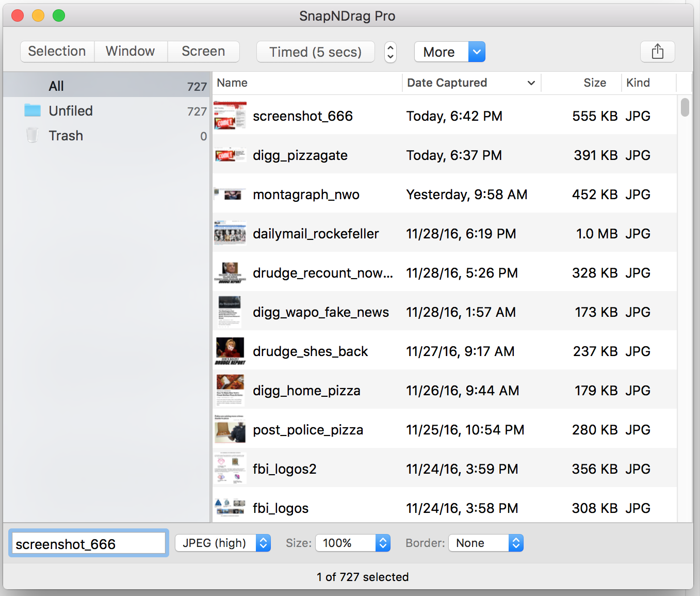Open the Size 100% dropdown
The image size is (700, 596).
pos(353,543)
